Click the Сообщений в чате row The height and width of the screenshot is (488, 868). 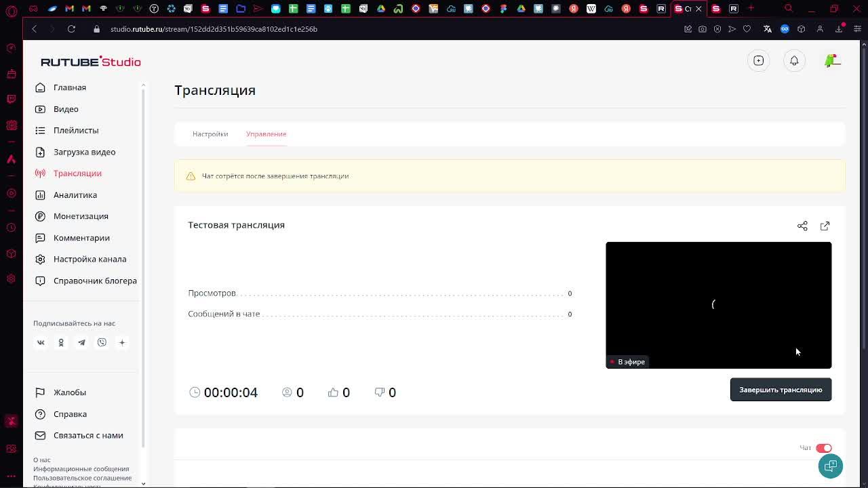click(380, 314)
